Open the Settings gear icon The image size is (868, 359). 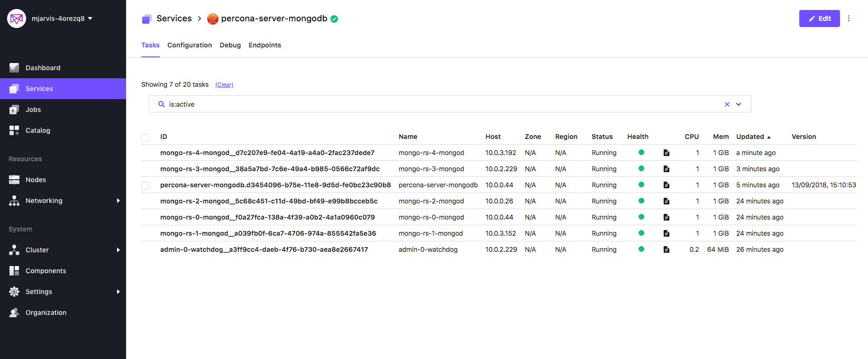click(14, 292)
